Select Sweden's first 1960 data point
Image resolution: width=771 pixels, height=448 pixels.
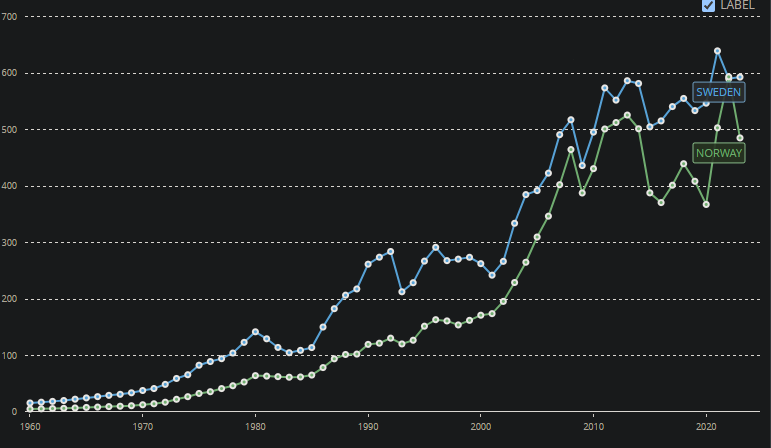click(30, 403)
